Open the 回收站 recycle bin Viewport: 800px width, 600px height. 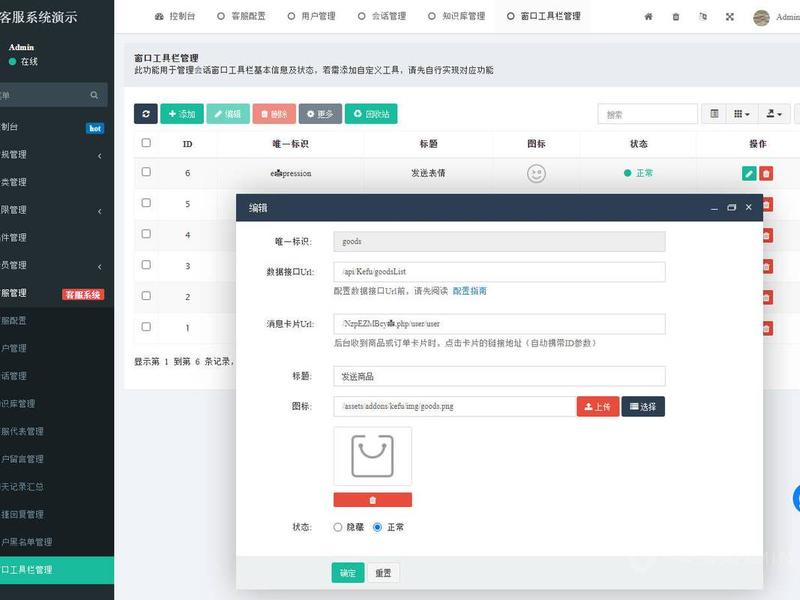coord(371,114)
